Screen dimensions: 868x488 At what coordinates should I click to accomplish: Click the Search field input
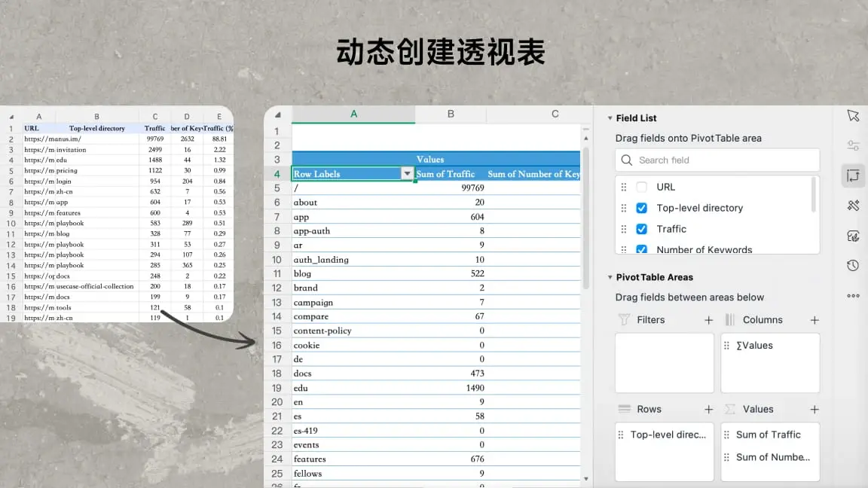[717, 160]
